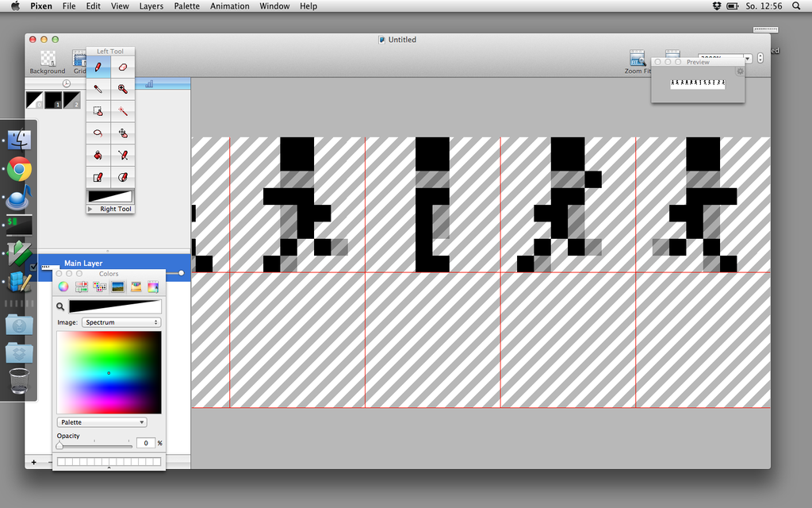
Task: Select animation frame thumbnail 2
Action: pyautogui.click(x=72, y=100)
